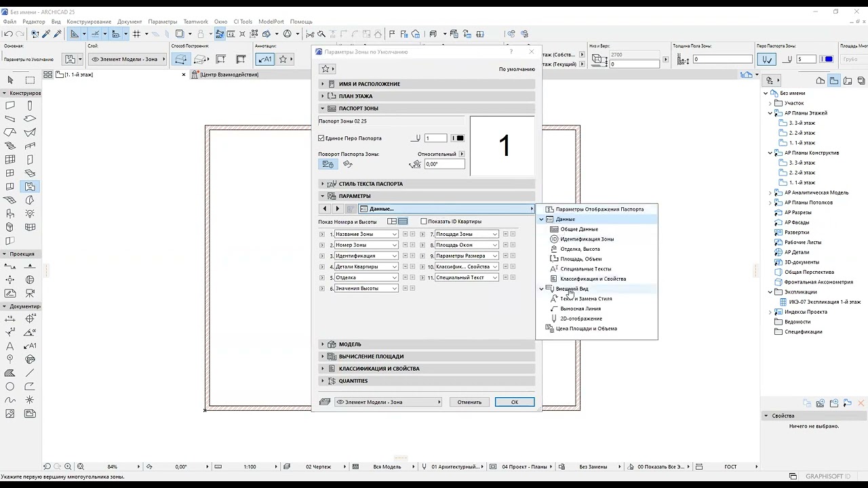This screenshot has height=488, width=868.
Task: Click the zoom in icon in status bar
Action: point(68,466)
